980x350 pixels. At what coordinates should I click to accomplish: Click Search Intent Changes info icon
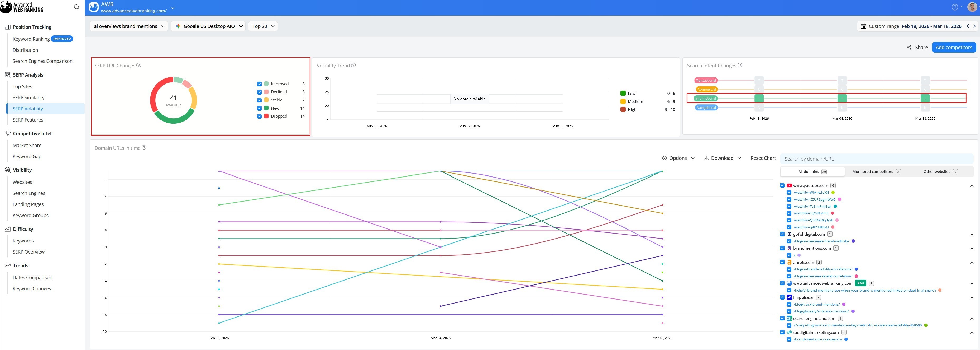(x=740, y=65)
